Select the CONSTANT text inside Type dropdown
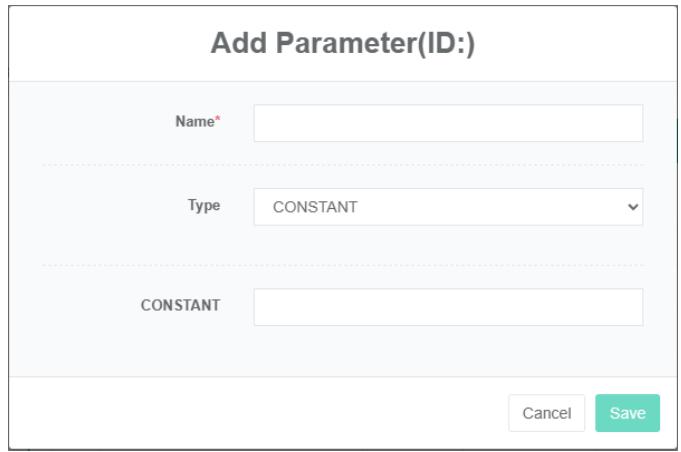 (x=316, y=208)
